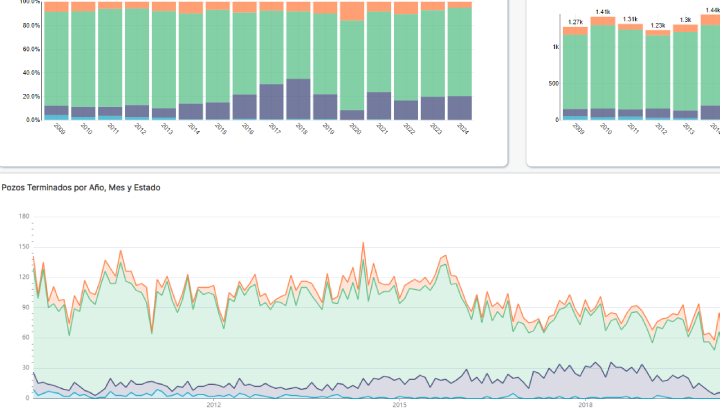
Task: Select the purple segment of the 2021 percentage bar
Action: click(x=379, y=106)
